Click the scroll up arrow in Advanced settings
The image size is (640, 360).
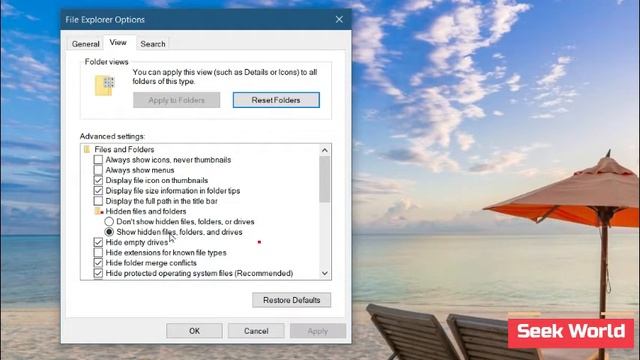(x=324, y=150)
